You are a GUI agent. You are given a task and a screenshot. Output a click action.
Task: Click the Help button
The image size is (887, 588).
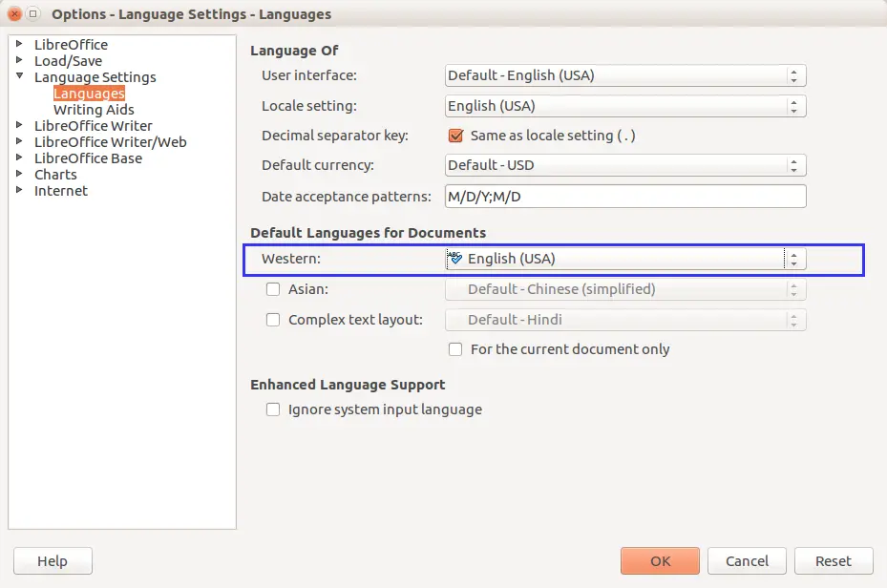(53, 561)
